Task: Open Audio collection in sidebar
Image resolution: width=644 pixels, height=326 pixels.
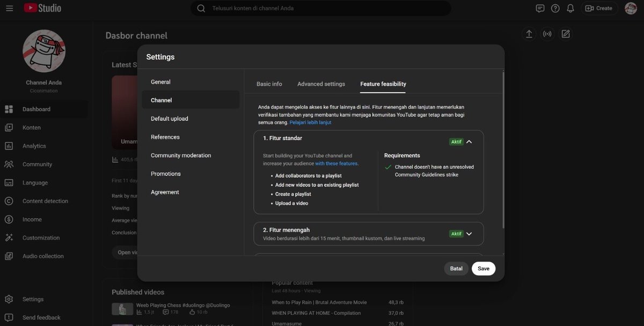Action: tap(44, 256)
